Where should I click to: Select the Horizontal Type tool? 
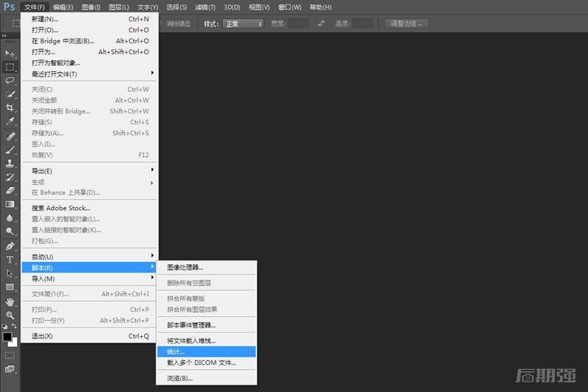(x=10, y=259)
